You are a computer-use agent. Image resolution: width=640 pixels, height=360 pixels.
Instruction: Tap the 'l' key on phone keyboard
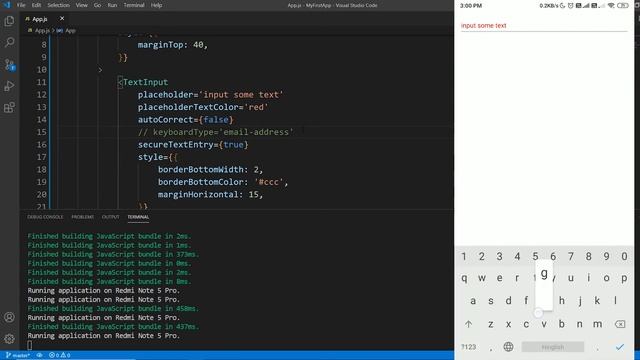pyautogui.click(x=615, y=301)
